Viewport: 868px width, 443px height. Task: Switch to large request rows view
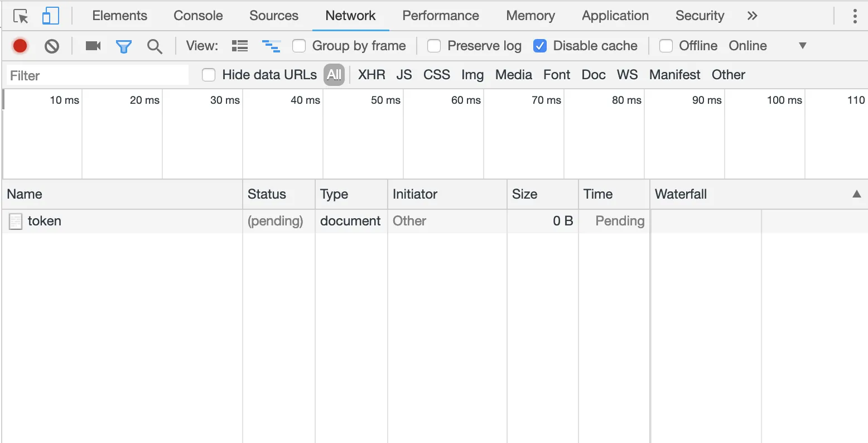[x=240, y=46]
